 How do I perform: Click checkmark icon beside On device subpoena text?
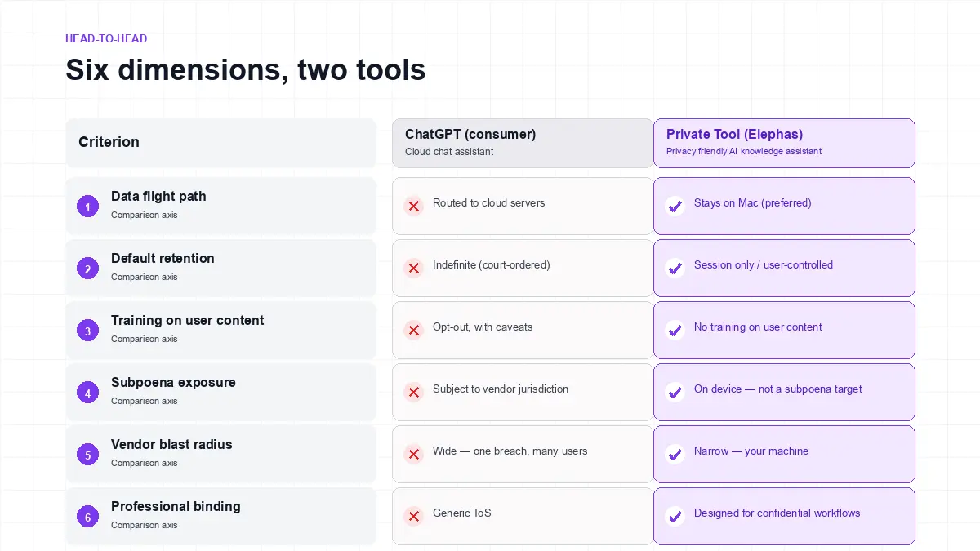675,393
